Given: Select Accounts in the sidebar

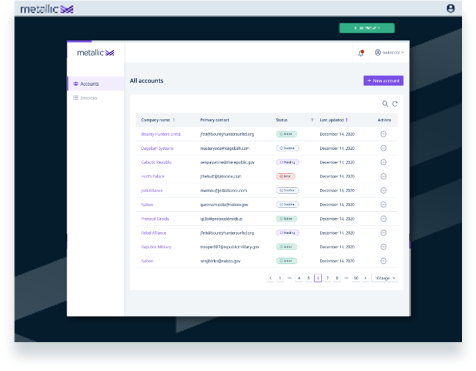Looking at the screenshot, I should pos(96,84).
